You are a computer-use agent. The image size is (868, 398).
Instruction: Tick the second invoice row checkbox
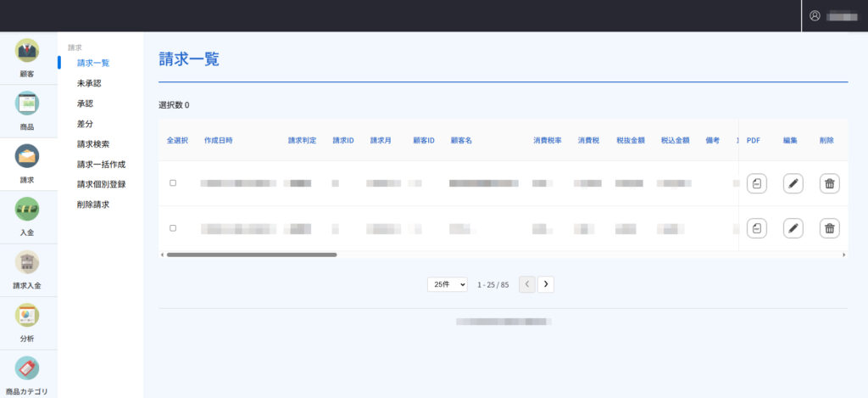pyautogui.click(x=173, y=228)
